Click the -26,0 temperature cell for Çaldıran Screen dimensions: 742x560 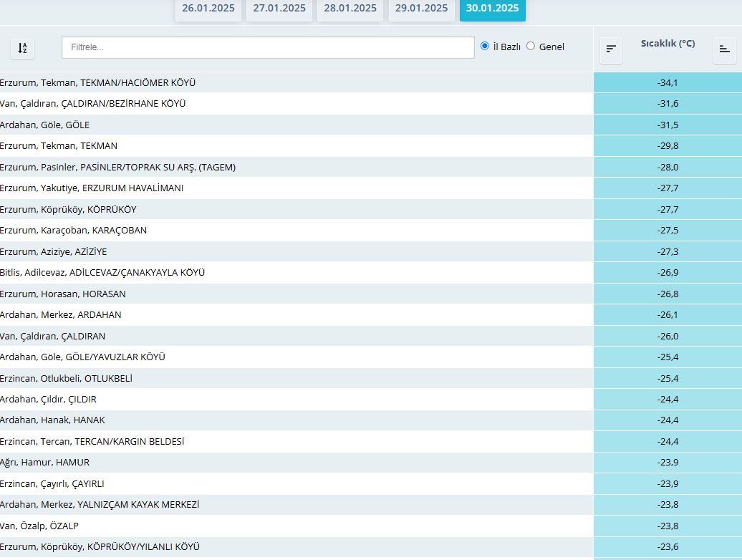point(668,336)
